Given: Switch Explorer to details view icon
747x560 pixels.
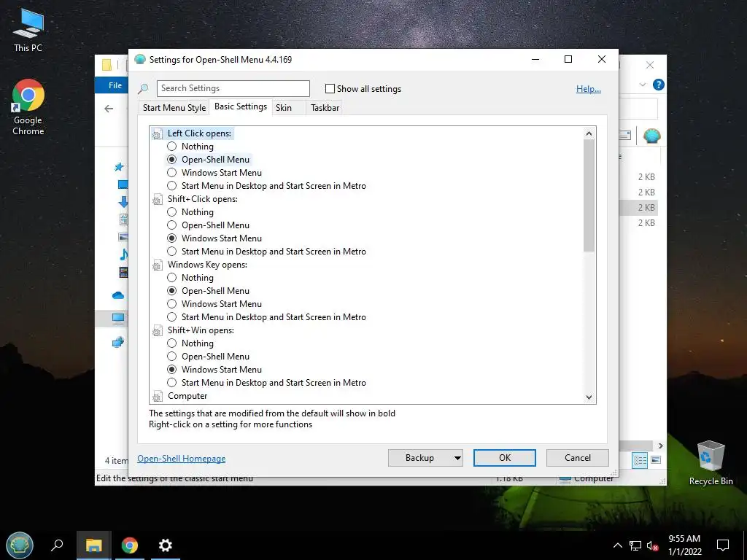Looking at the screenshot, I should 640,460.
